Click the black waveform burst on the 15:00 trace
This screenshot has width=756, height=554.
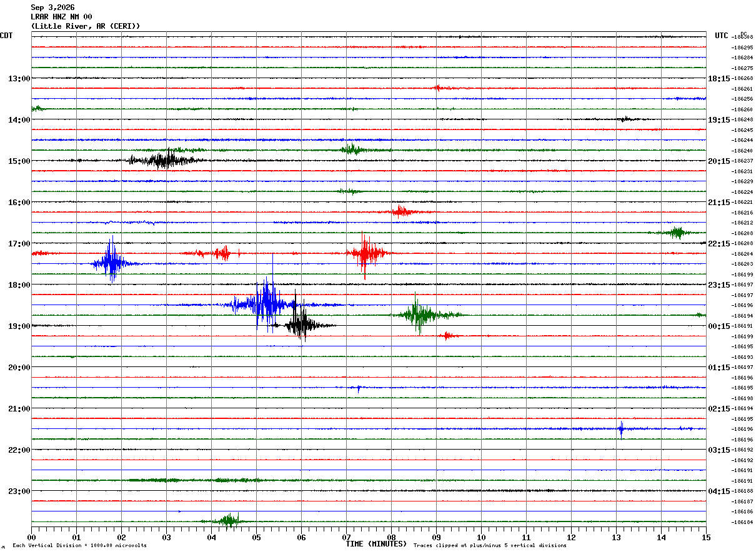point(164,159)
